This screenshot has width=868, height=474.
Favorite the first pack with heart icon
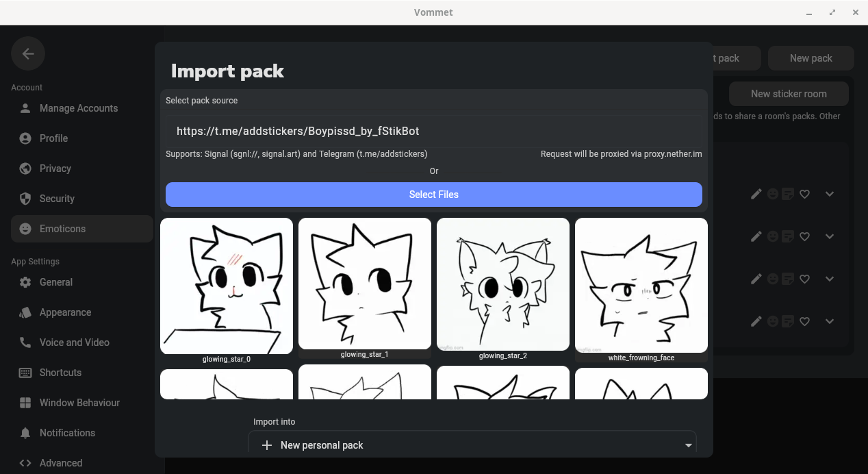805,194
